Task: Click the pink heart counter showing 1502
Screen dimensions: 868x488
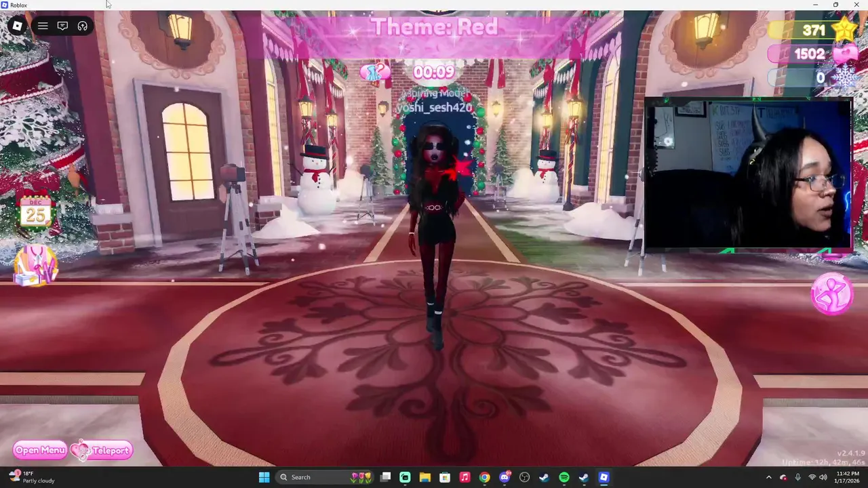Action: (812, 54)
